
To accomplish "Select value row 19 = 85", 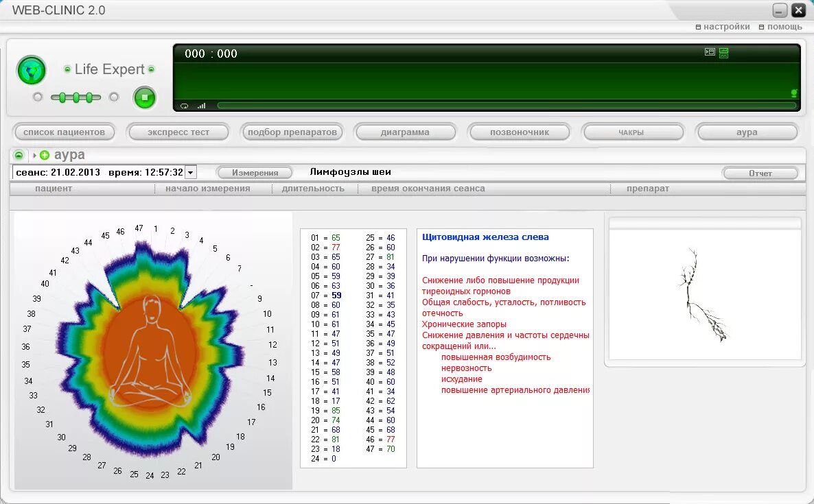I will [325, 411].
